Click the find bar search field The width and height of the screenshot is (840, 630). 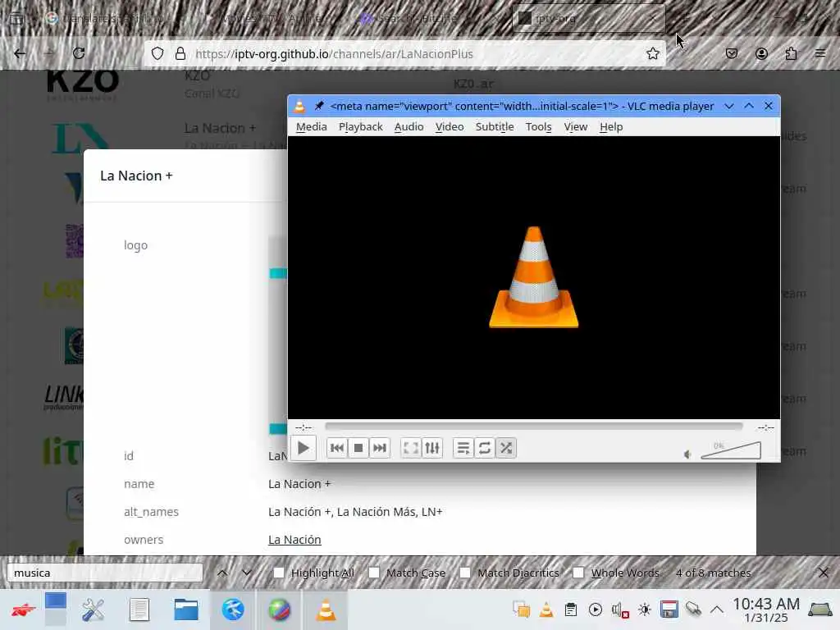[x=105, y=573]
